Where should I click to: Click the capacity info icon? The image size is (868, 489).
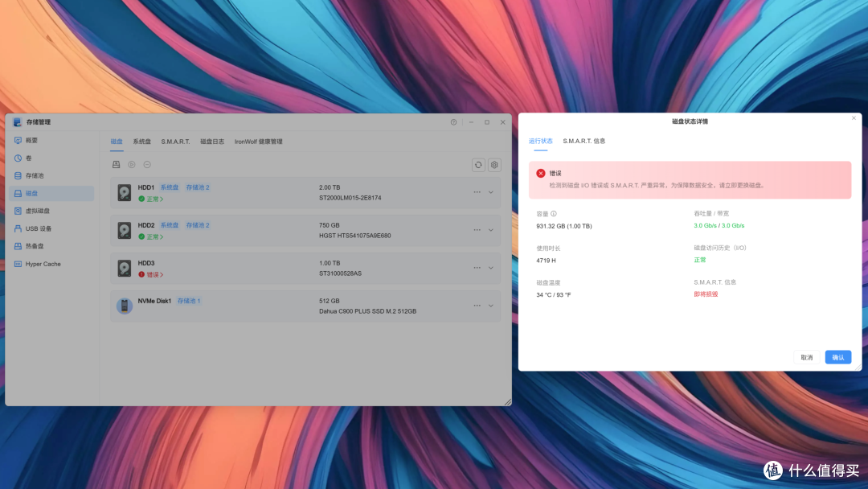point(554,214)
